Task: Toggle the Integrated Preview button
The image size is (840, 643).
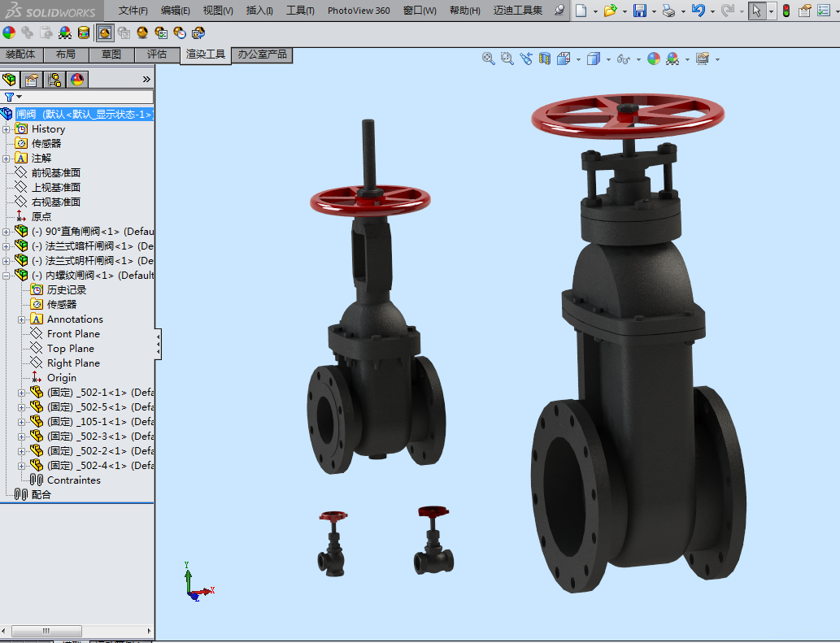Action: point(105,33)
